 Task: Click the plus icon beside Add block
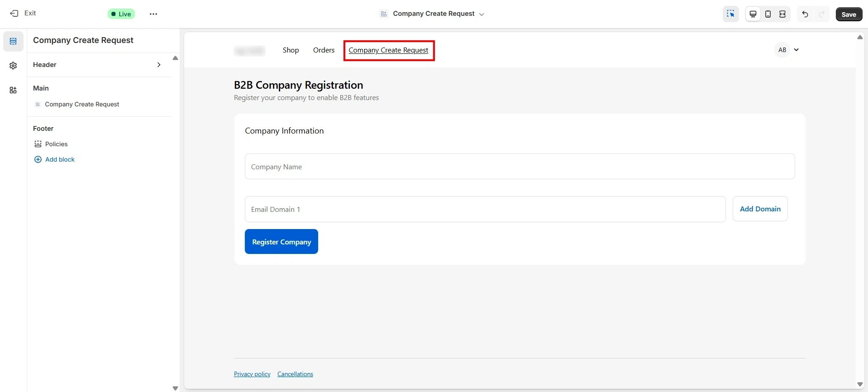pyautogui.click(x=38, y=159)
